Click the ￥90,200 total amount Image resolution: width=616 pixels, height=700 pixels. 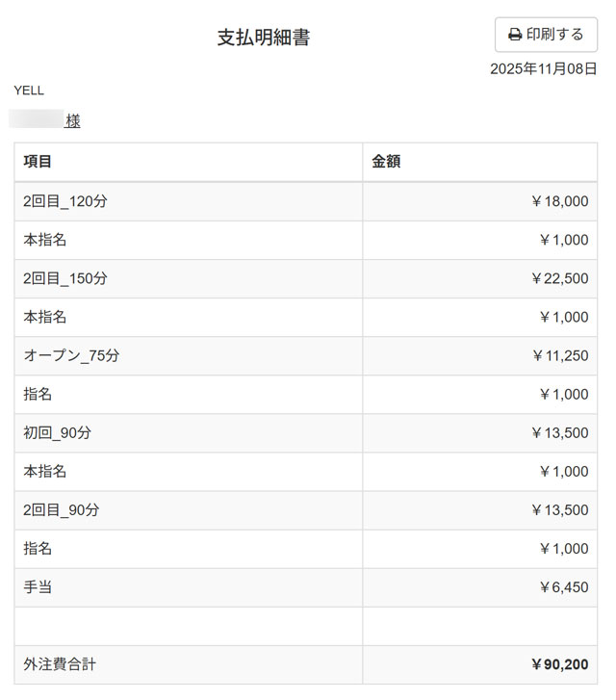point(559,664)
